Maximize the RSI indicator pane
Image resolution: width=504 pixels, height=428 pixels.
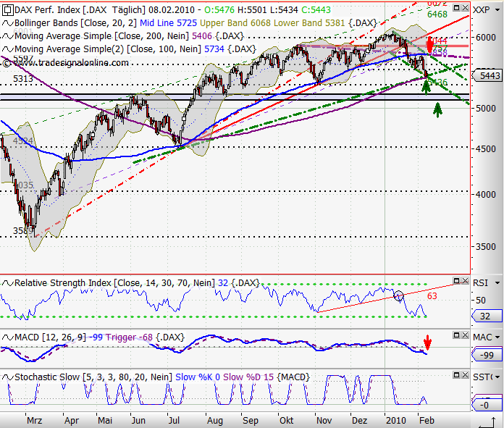(x=456, y=281)
